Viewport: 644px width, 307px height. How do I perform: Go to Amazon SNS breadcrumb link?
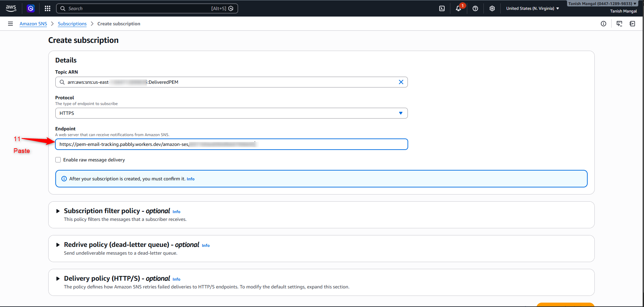click(33, 24)
